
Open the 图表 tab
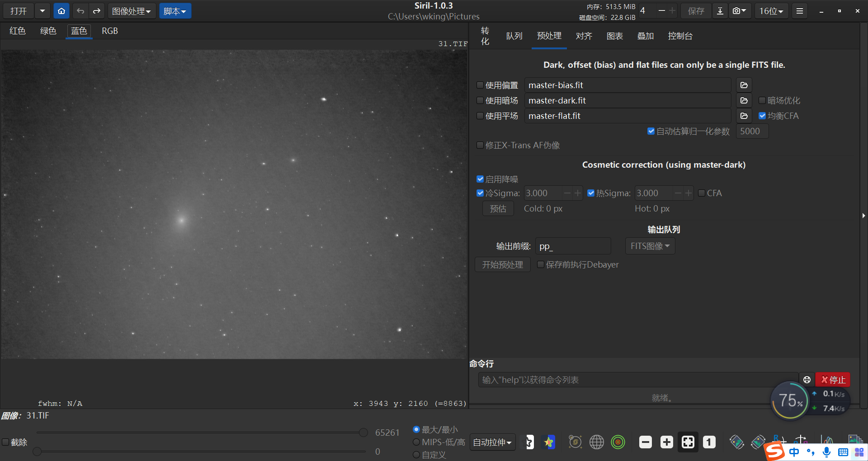[615, 36]
